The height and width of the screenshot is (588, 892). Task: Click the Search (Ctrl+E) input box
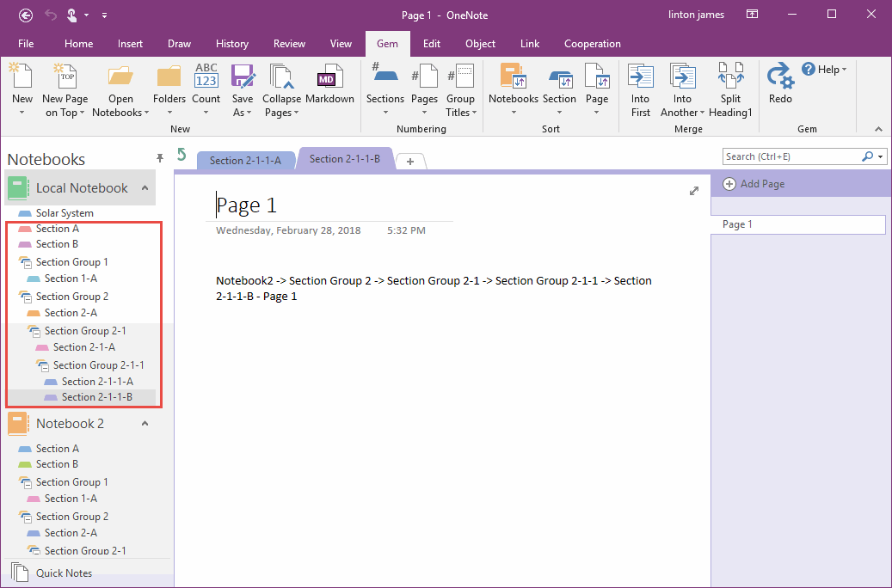tap(791, 156)
